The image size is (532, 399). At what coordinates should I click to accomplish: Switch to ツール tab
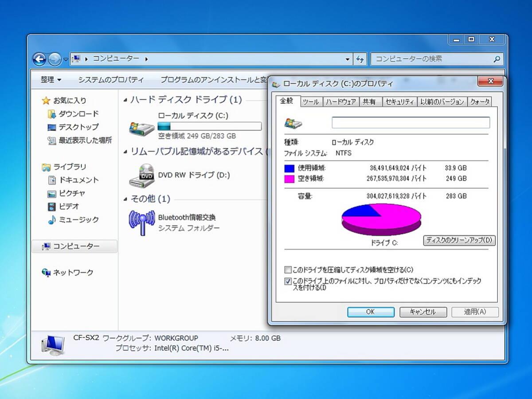311,102
